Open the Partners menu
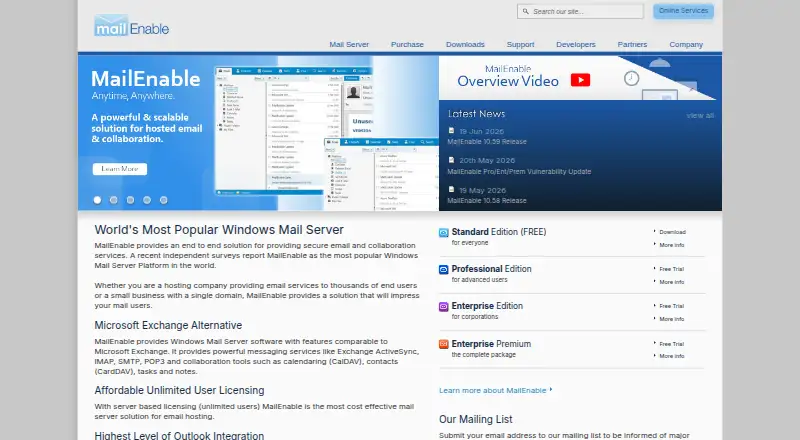Screen dimensions: 800x440 [x=632, y=44]
